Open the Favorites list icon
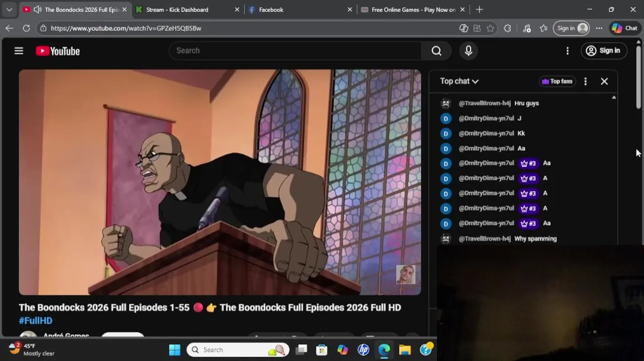 [x=543, y=29]
